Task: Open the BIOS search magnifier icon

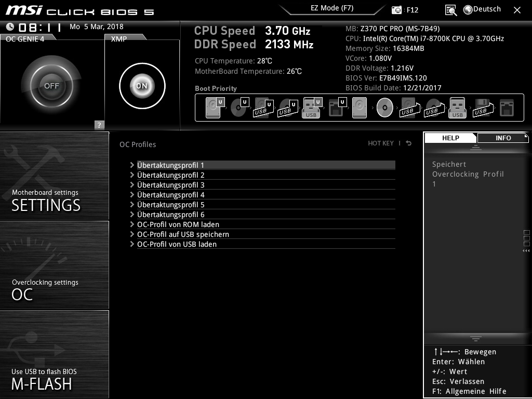Action: (x=451, y=10)
